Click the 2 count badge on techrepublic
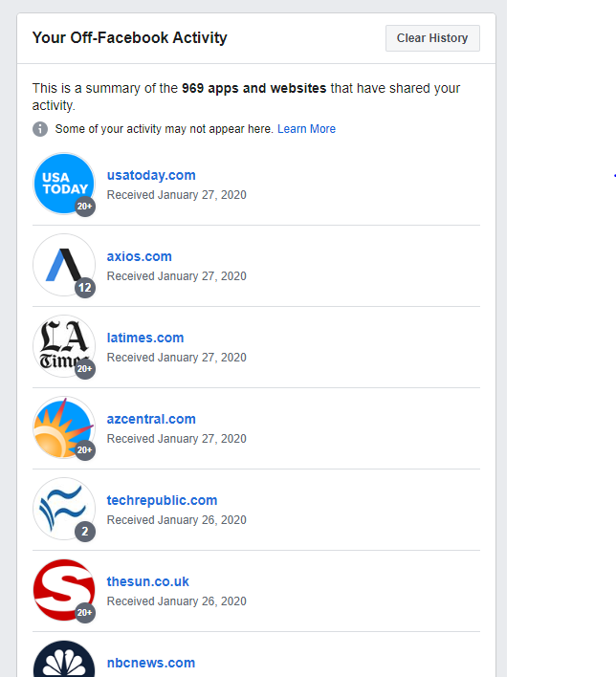 click(85, 531)
